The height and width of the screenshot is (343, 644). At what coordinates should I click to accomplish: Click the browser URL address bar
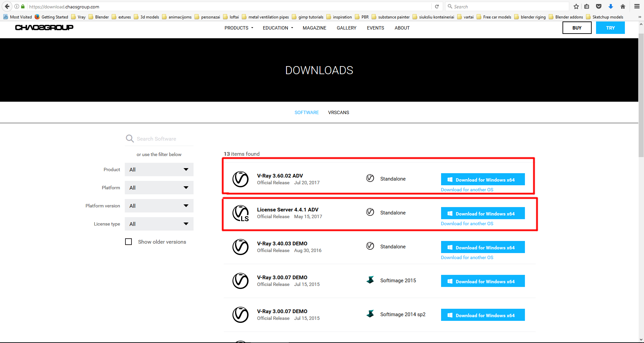tap(229, 6)
